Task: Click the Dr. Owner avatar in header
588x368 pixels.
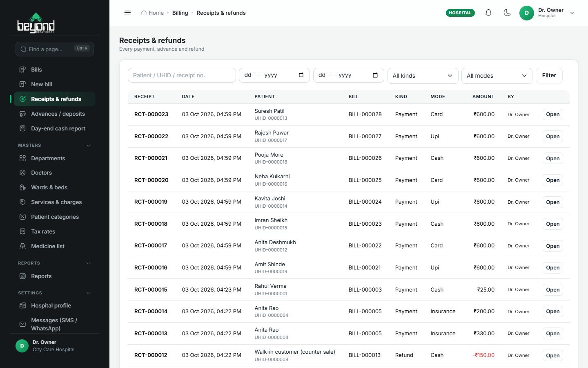Action: (527, 13)
